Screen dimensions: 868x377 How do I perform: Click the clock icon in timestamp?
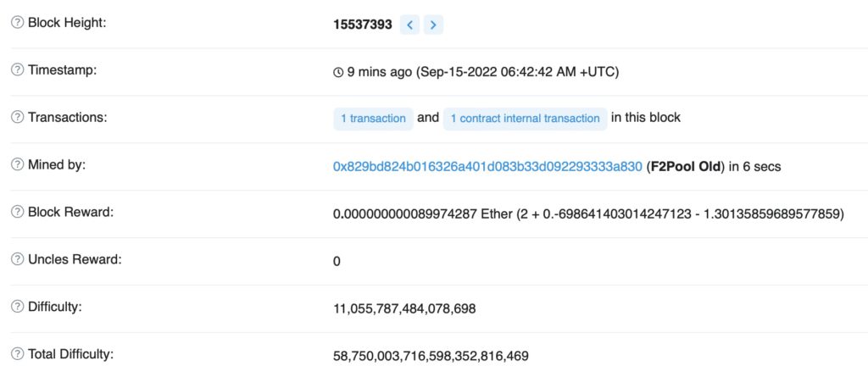point(338,73)
